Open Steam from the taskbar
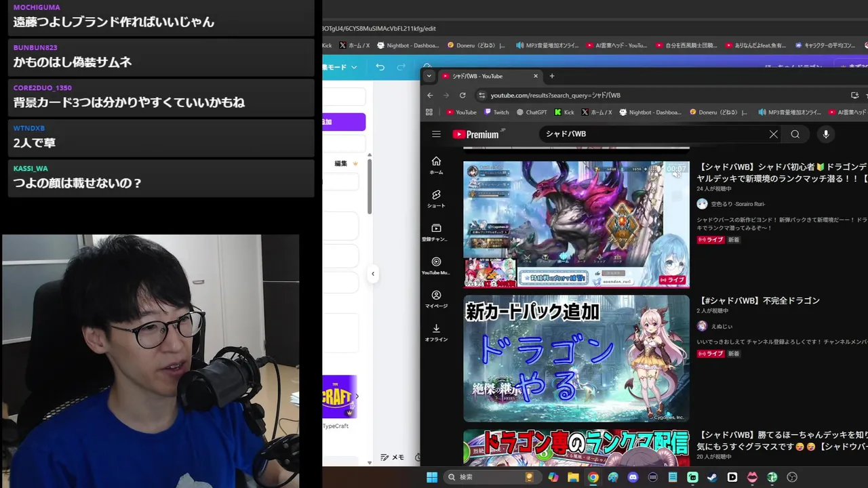Screen dimensions: 868x488 coord(712,477)
